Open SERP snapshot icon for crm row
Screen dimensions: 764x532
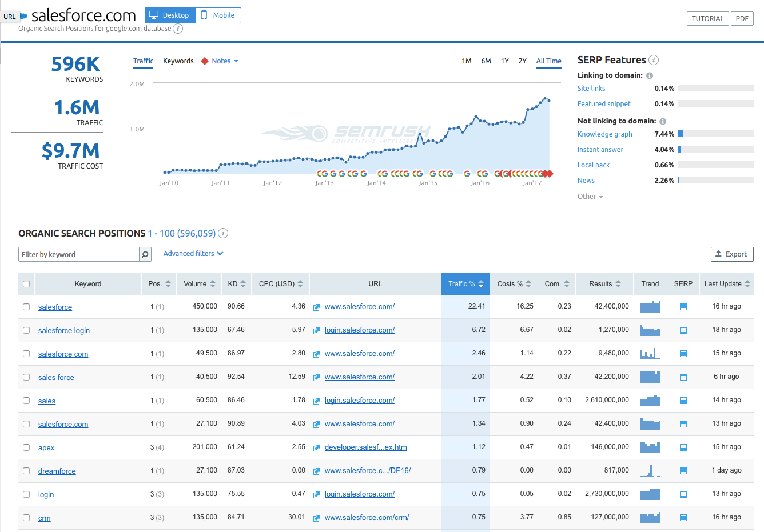click(x=683, y=518)
